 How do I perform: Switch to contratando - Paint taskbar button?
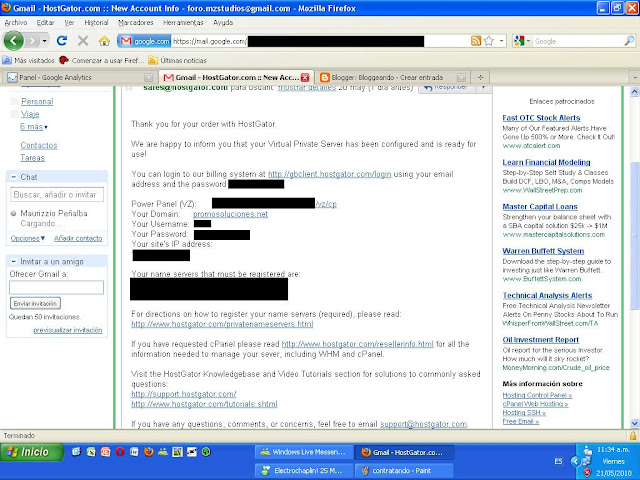[x=404, y=471]
